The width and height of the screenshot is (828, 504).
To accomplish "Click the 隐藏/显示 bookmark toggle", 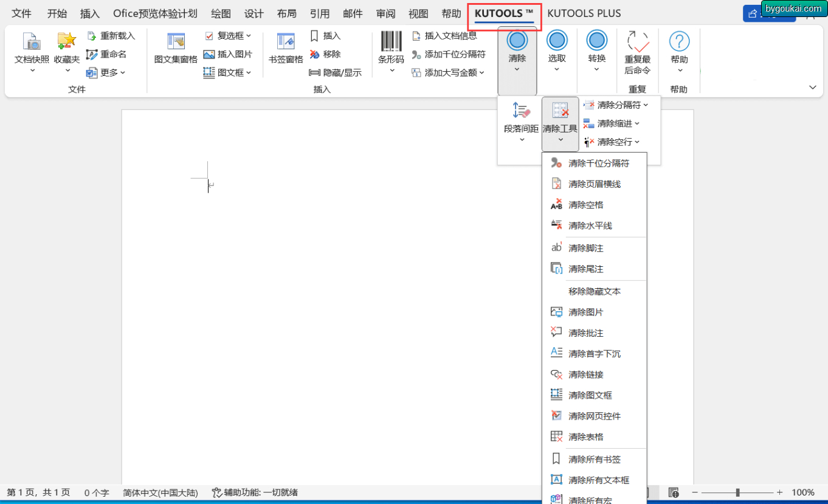I will click(x=335, y=72).
